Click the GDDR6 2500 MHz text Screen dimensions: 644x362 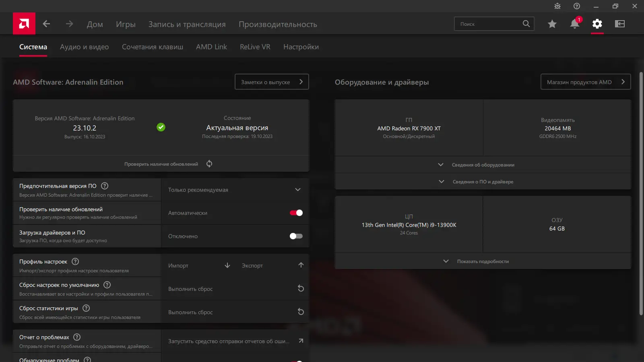point(558,136)
